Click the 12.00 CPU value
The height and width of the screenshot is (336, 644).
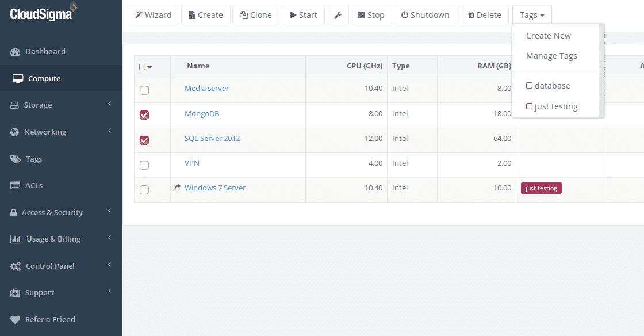click(x=373, y=139)
